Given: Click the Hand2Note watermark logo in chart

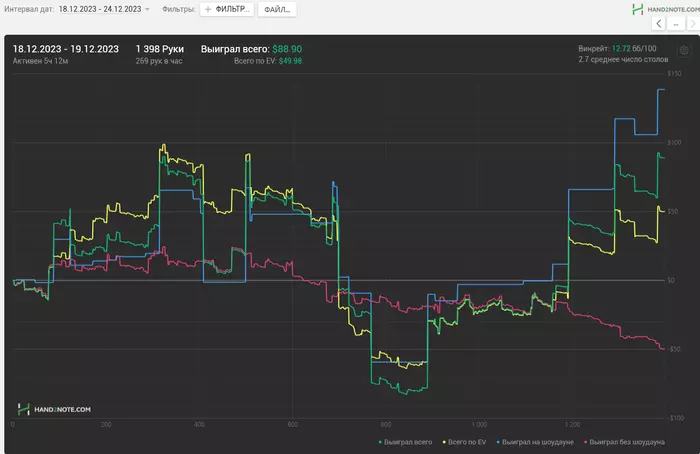Looking at the screenshot, I should (55, 409).
